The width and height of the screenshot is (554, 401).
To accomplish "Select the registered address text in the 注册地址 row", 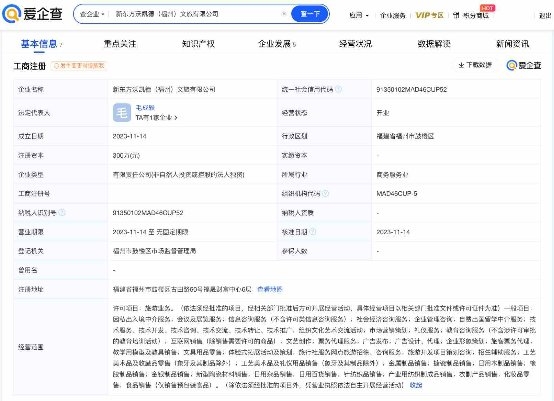I will point(182,289).
